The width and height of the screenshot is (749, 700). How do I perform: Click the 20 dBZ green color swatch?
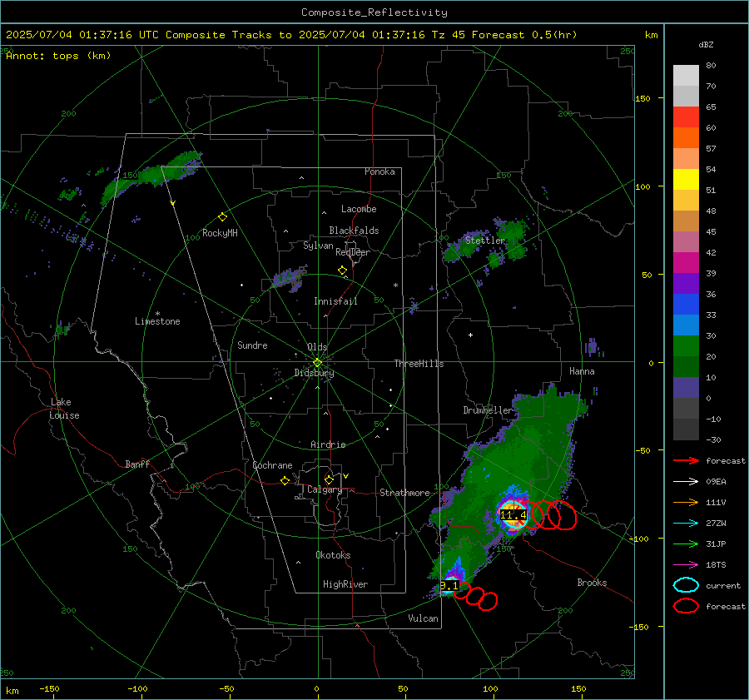coord(686,345)
